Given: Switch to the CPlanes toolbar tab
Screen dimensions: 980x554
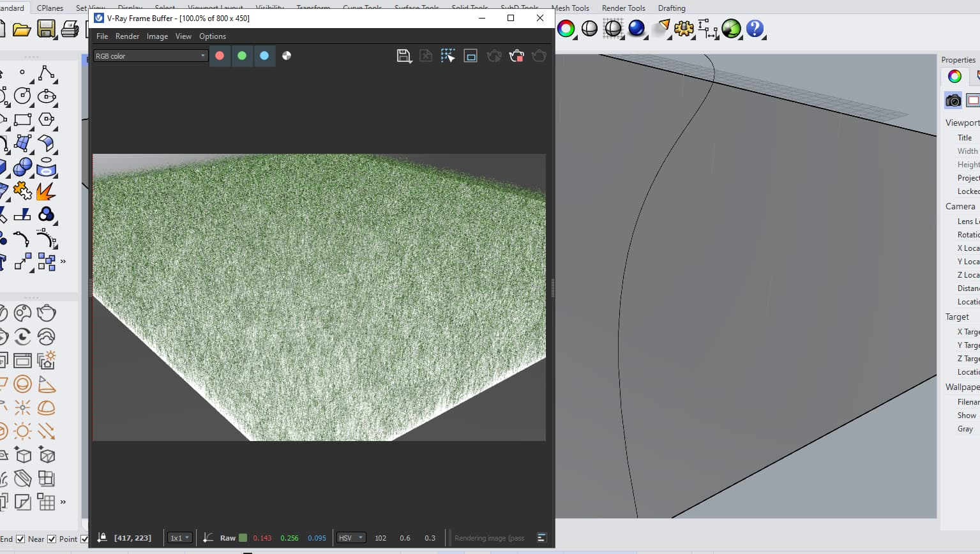Looking at the screenshot, I should [x=50, y=8].
